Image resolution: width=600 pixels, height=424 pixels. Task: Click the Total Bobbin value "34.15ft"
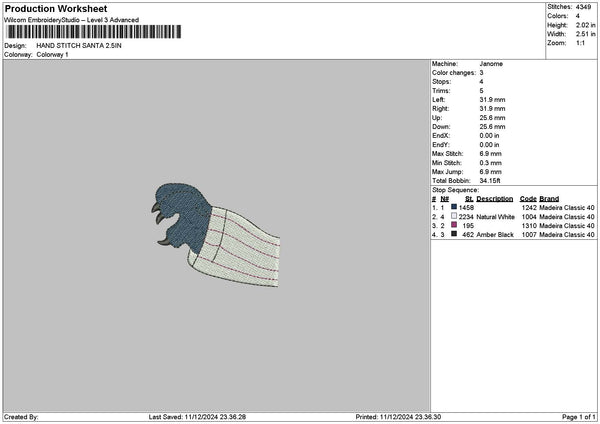(490, 181)
